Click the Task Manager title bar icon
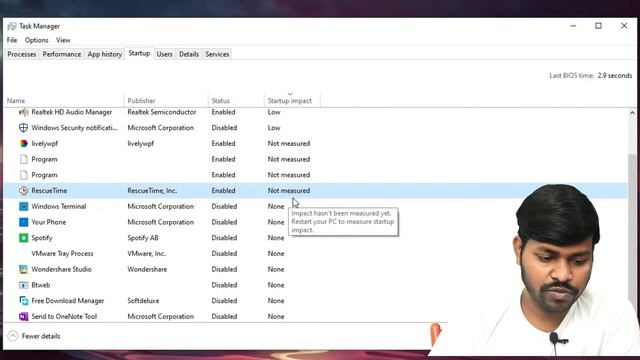Screen dimensions: 640x360 click(x=12, y=26)
